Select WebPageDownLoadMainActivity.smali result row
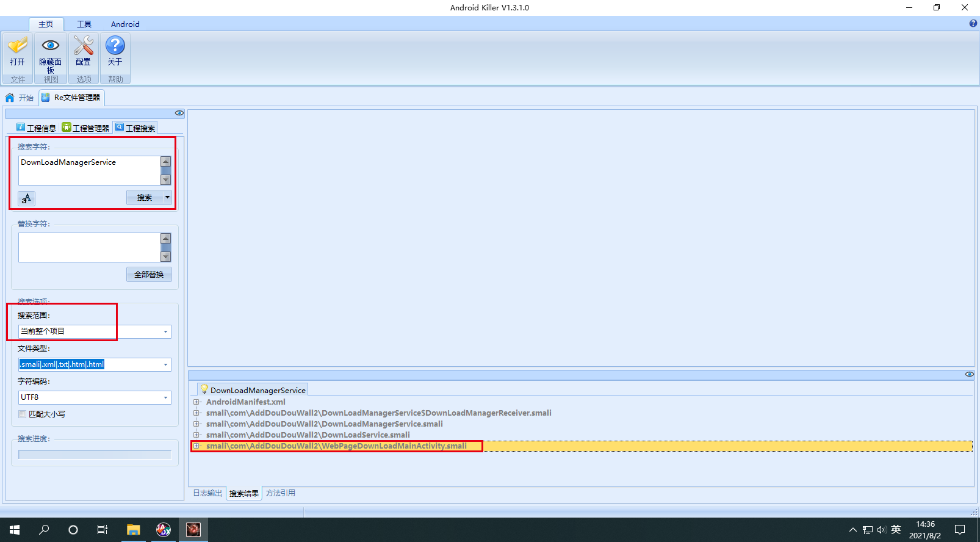 point(583,446)
